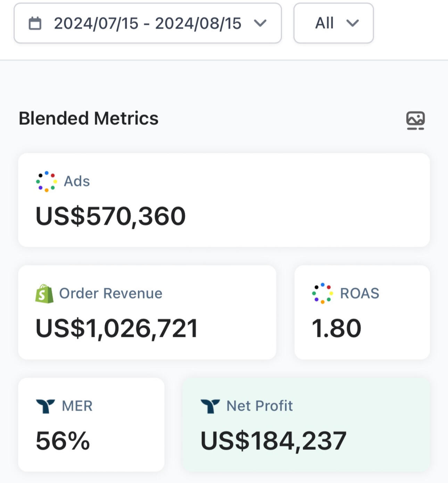
Task: Open the All filter dropdown
Action: point(333,23)
